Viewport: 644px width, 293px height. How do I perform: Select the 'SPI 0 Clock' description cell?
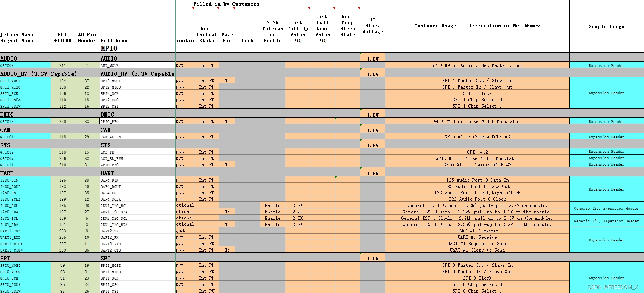(477, 278)
